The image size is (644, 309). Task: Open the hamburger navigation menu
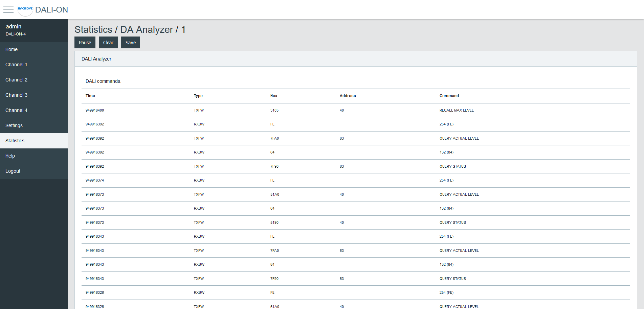click(x=8, y=9)
